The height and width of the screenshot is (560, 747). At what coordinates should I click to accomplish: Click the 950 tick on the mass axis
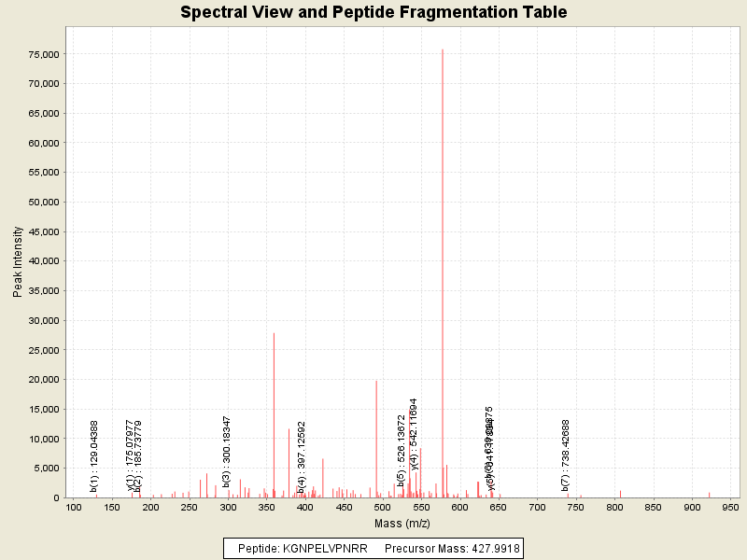point(730,507)
